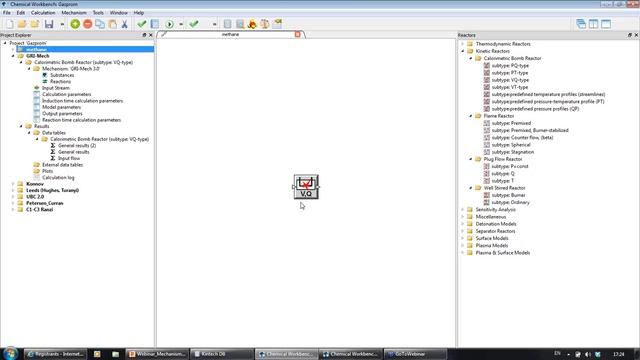Image resolution: width=640 pixels, height=360 pixels.
Task: Open the File menu
Action: pos(7,13)
